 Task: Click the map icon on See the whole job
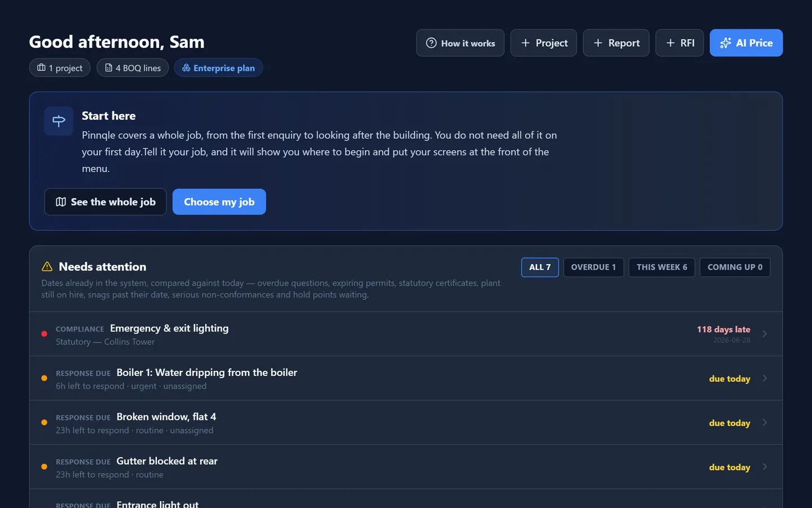[61, 202]
